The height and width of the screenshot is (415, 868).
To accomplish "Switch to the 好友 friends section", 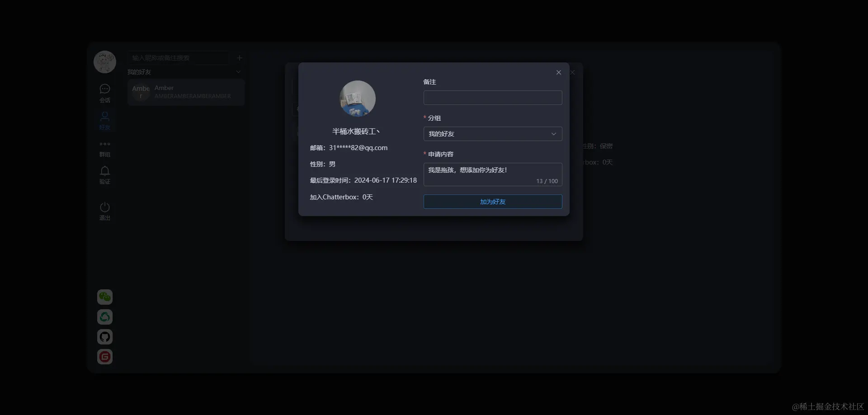I will coord(104,120).
